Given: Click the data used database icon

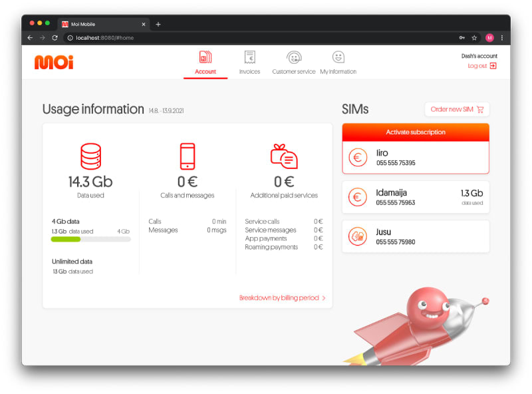Looking at the screenshot, I should pos(90,156).
